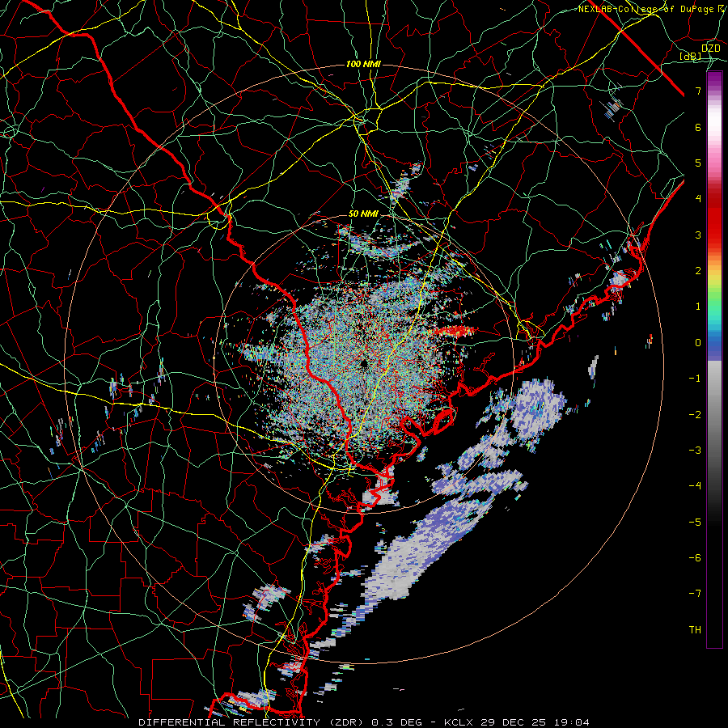
Task: Click the -5 dB scale label
Action: pos(695,522)
